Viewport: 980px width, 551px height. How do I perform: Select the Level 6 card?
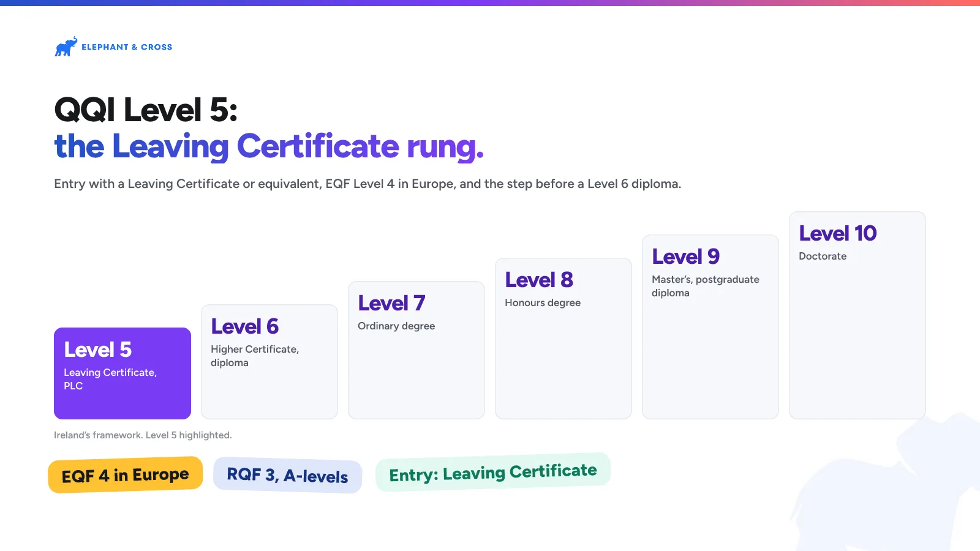tap(269, 362)
